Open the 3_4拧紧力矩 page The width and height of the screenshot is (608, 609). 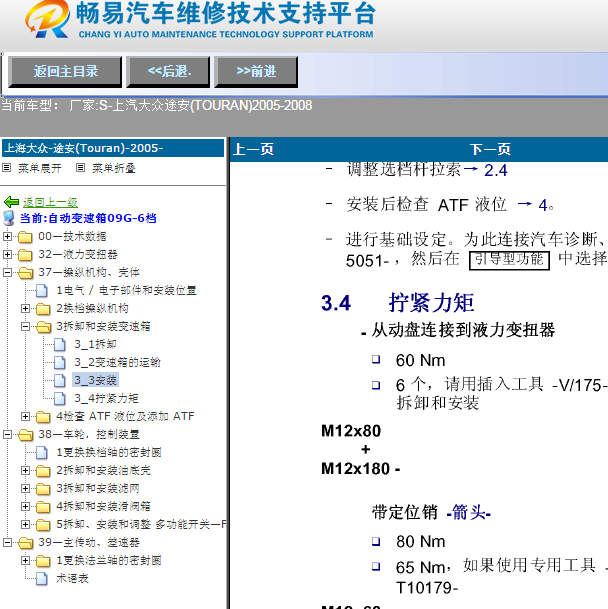[106, 398]
